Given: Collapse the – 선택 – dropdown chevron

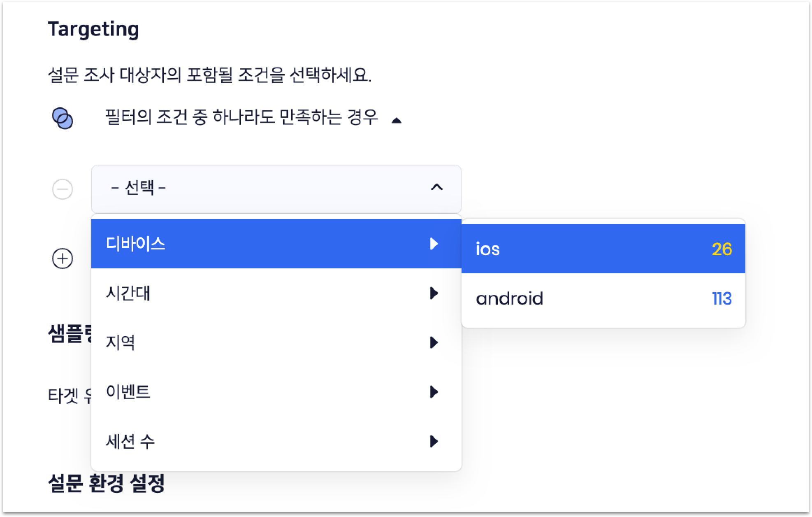Looking at the screenshot, I should (x=436, y=188).
